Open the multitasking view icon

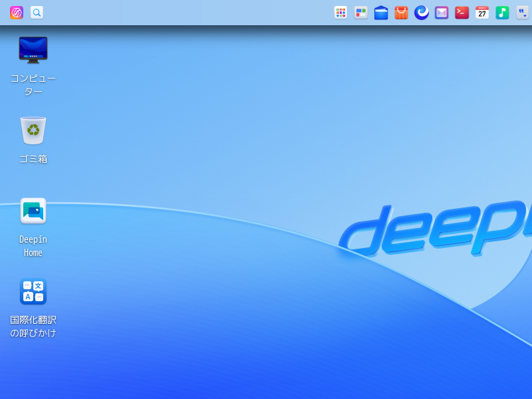click(360, 13)
